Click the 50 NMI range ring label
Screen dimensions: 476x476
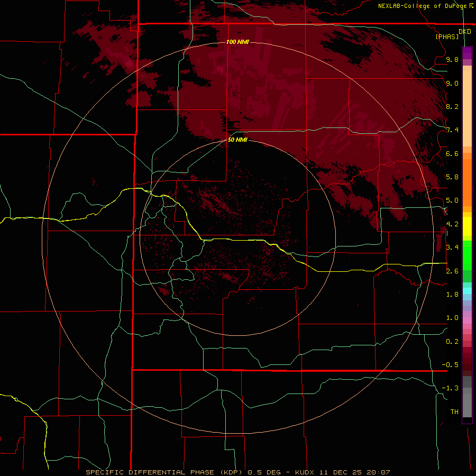(237, 140)
